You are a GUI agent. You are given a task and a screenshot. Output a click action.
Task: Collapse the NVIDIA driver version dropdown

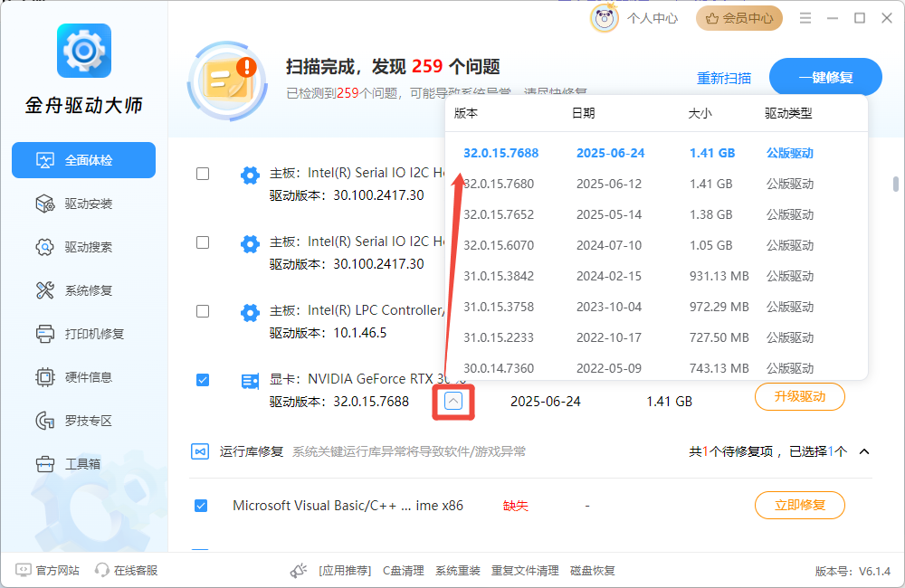(x=453, y=401)
